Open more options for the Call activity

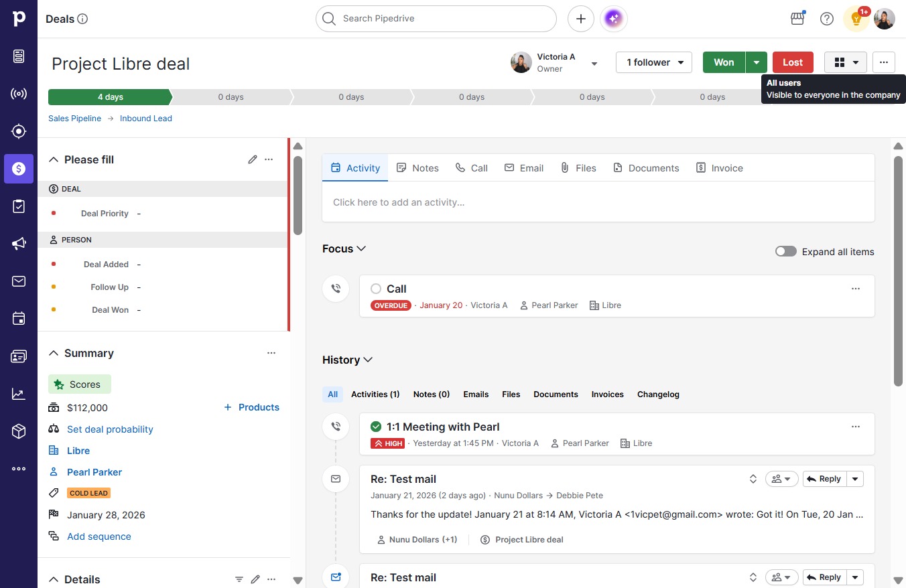[x=856, y=289]
